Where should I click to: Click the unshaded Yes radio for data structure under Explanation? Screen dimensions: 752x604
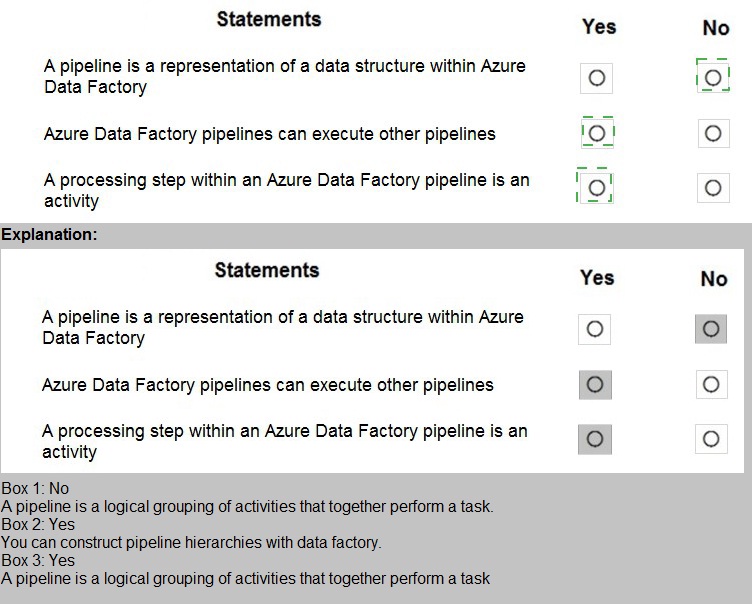click(595, 329)
